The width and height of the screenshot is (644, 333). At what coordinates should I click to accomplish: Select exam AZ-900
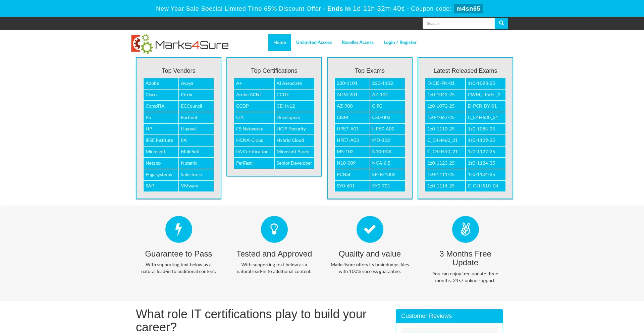coord(352,106)
